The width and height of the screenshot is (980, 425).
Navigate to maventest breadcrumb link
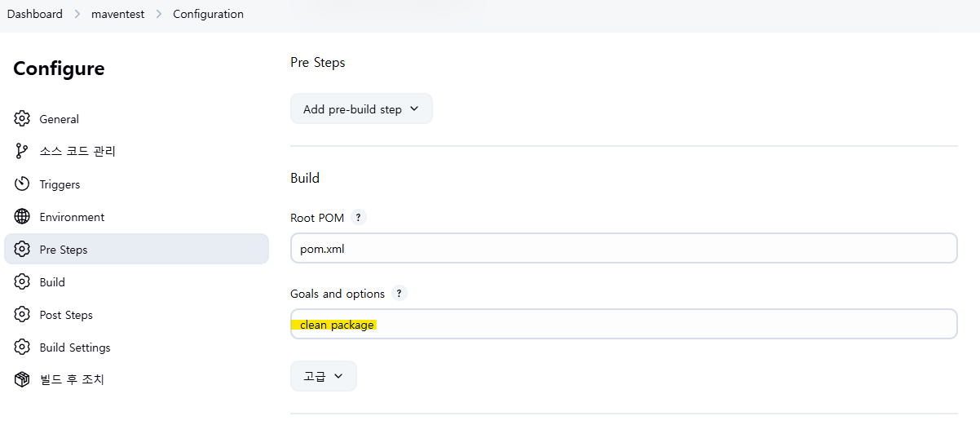pyautogui.click(x=117, y=14)
